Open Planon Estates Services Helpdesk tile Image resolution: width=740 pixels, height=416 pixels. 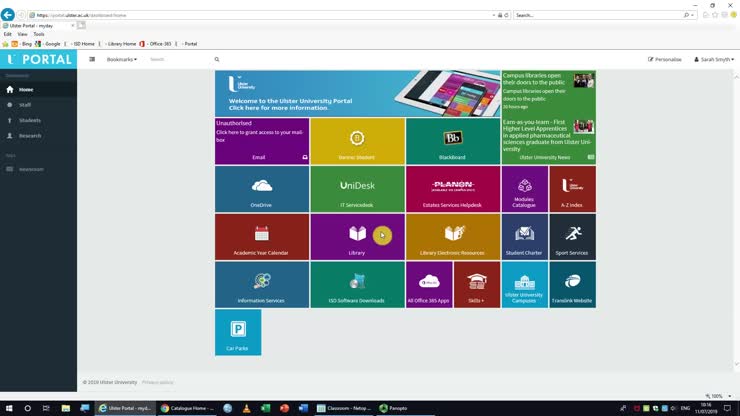coord(453,189)
